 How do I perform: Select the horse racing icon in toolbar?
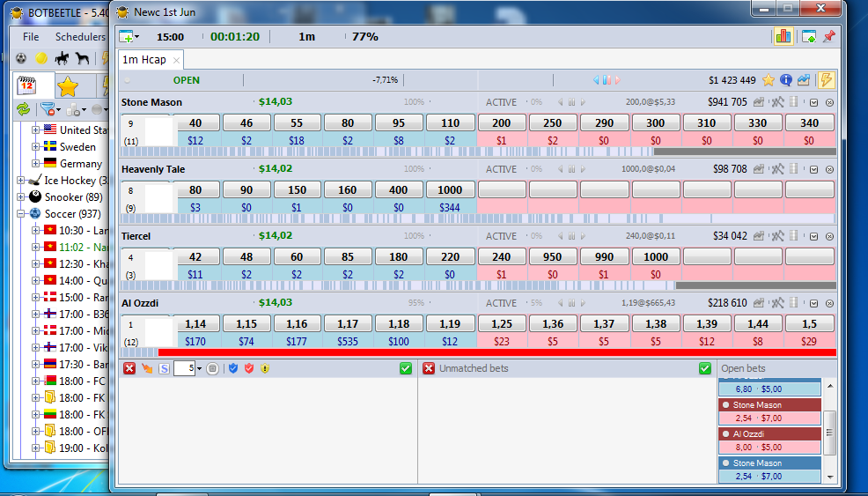[x=62, y=58]
